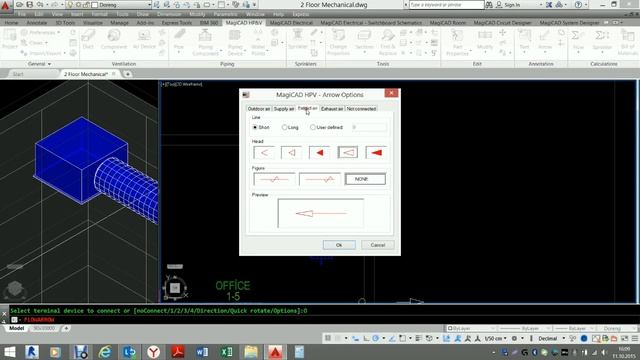Click the User defined length field
The height and width of the screenshot is (360, 640).
[369, 127]
